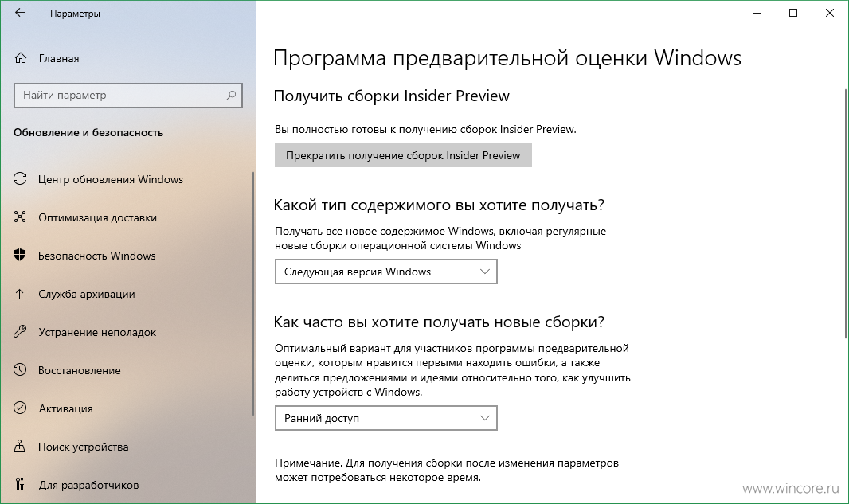Open Поиск устройства settings

[84, 447]
